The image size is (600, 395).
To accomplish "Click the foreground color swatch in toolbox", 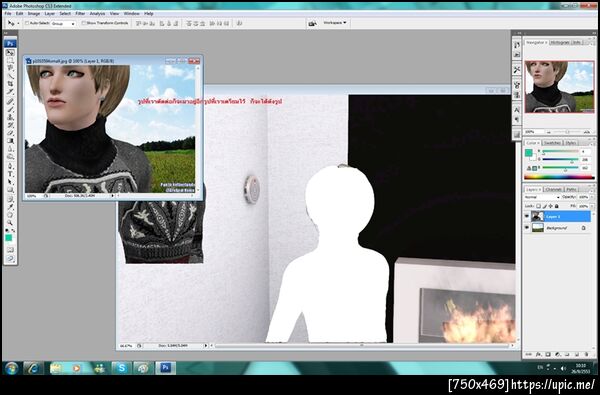I will [8, 238].
